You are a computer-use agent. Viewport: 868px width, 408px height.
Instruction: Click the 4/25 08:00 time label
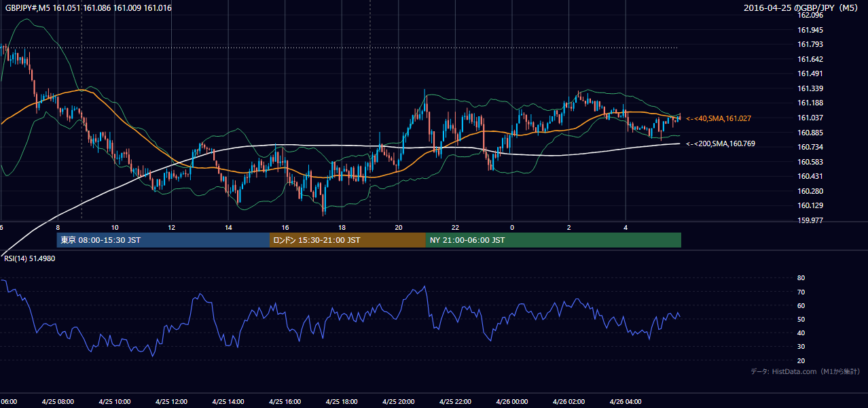(58, 402)
